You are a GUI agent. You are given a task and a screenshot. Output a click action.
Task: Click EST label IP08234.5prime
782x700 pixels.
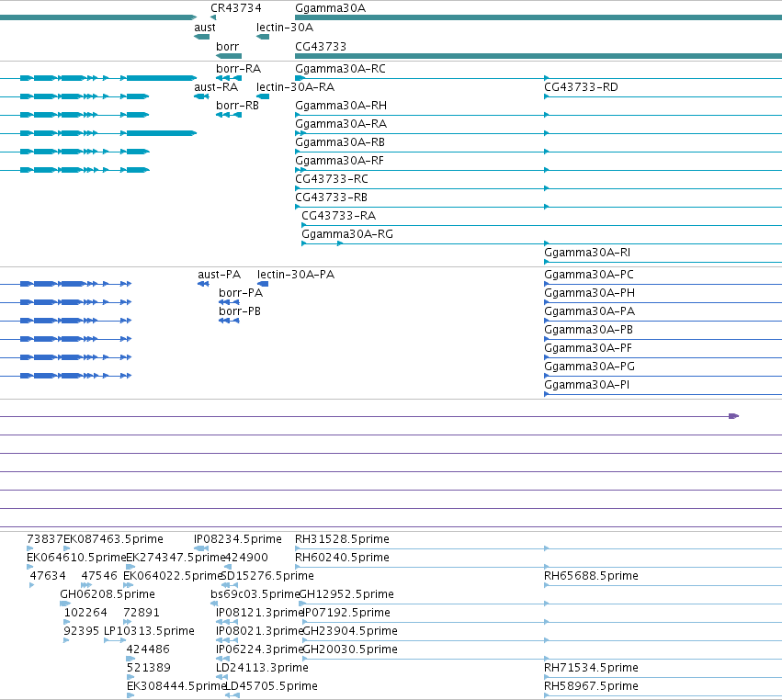pyautogui.click(x=238, y=539)
